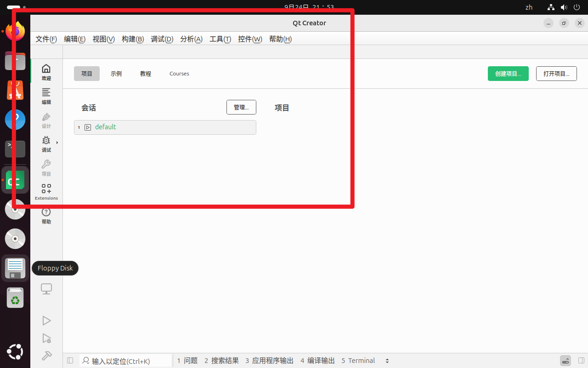This screenshot has height=368, width=588.
Task: Open the default session link
Action: (106, 127)
